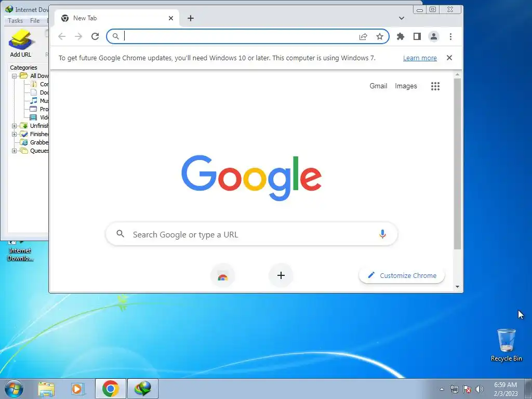Click the Add URL icon in Internet Download Manager
The image size is (532, 399).
(21, 44)
